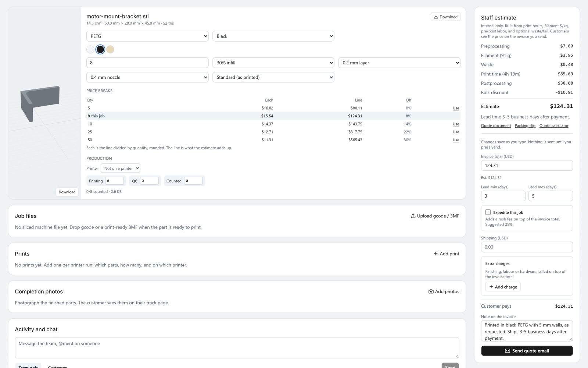Click the Invoice total field
588x368 pixels.
tap(527, 166)
